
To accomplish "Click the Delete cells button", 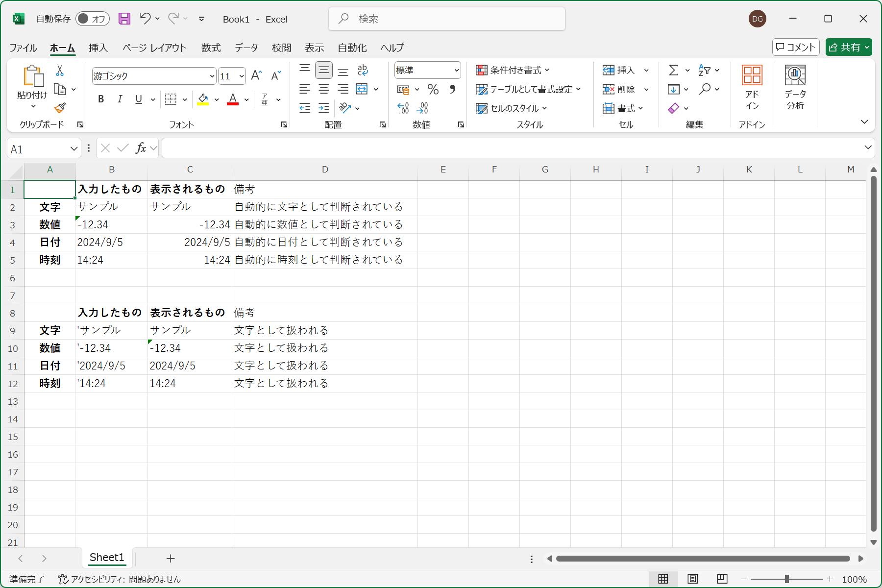I will [x=619, y=89].
